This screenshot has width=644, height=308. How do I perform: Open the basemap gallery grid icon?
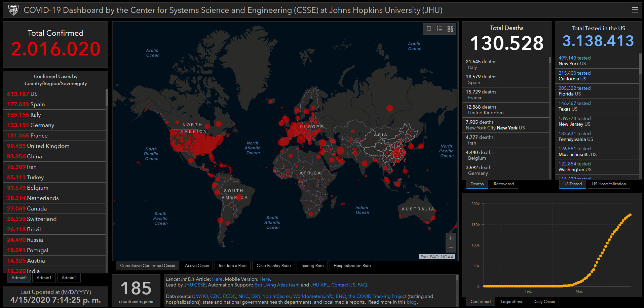click(x=450, y=29)
